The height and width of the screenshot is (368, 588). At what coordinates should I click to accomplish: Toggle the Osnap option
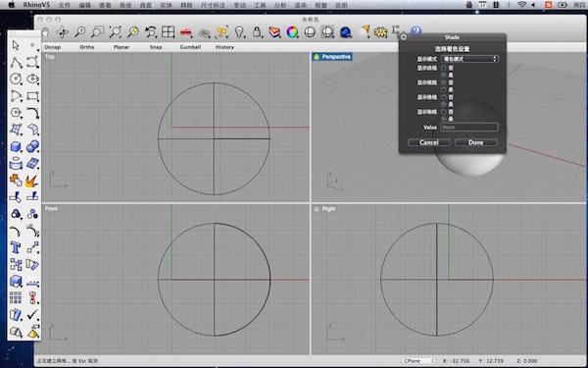pos(53,47)
